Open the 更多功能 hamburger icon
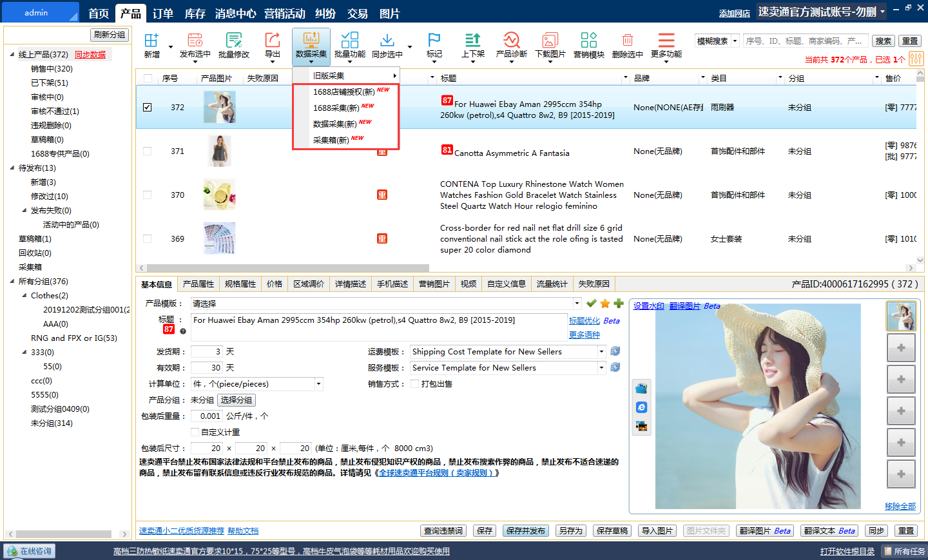The height and width of the screenshot is (560, 928). pyautogui.click(x=666, y=40)
